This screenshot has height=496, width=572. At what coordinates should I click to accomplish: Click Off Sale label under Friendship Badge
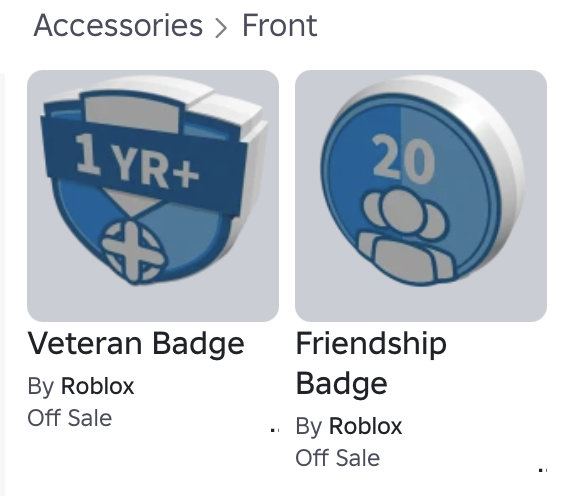click(338, 458)
